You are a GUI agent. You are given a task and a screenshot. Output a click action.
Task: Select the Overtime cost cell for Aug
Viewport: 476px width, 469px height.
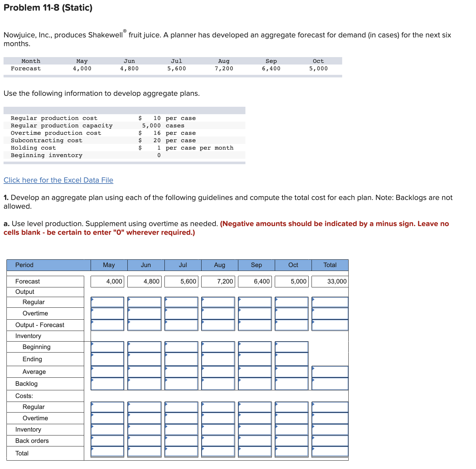[x=218, y=418]
